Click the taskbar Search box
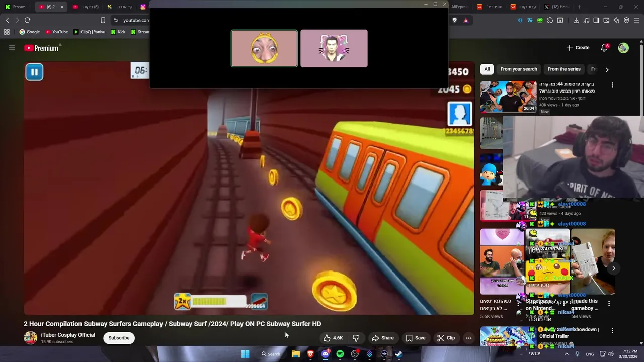Viewport: 644px width, 362px height. click(x=271, y=354)
